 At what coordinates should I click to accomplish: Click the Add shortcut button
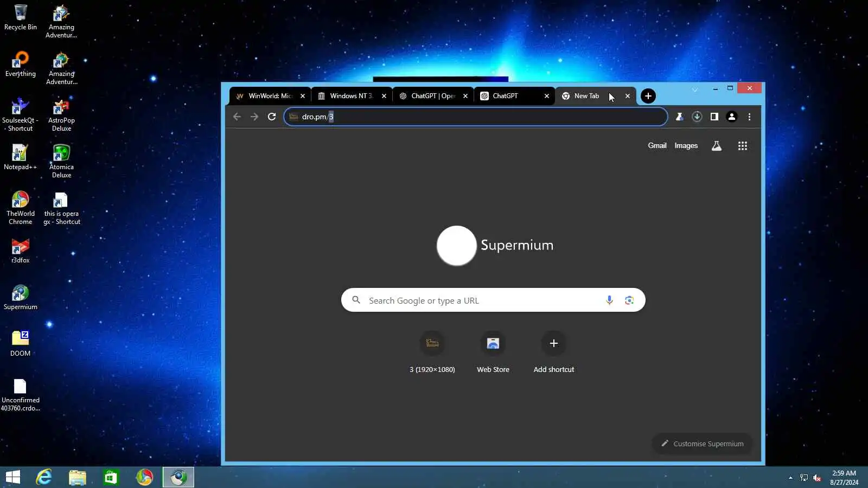point(554,352)
